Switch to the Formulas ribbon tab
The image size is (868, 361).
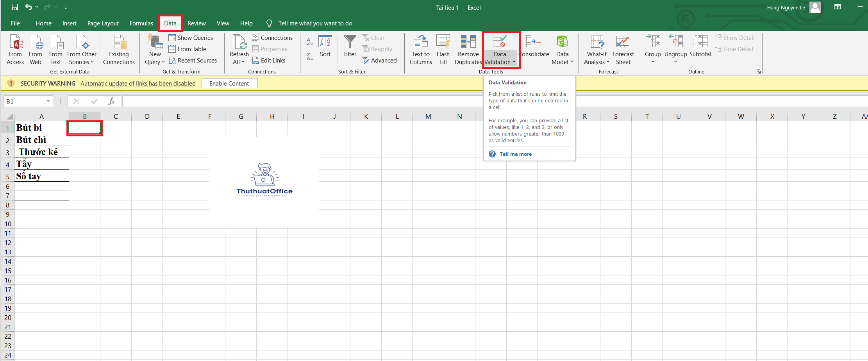[141, 23]
